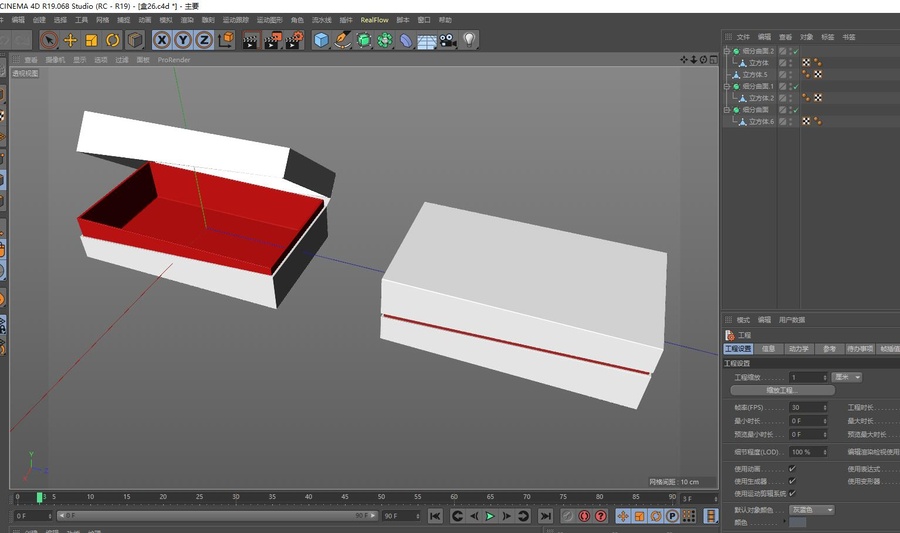This screenshot has width=900, height=533.
Task: Select the 立方体.6 object
Action: point(761,122)
